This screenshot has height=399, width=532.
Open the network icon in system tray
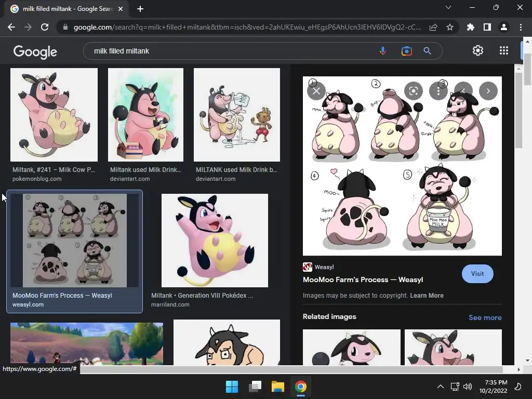pos(455,387)
